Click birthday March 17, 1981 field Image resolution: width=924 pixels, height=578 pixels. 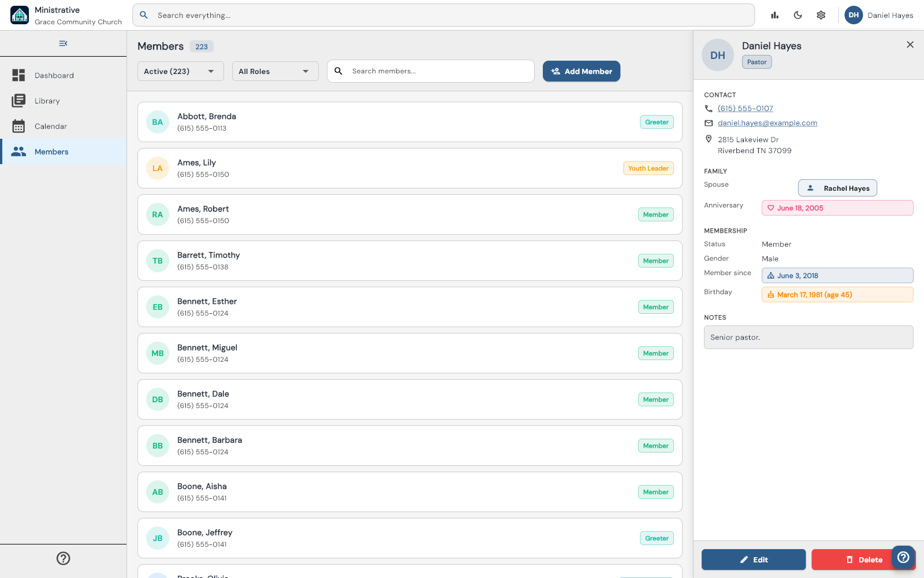[x=837, y=294]
